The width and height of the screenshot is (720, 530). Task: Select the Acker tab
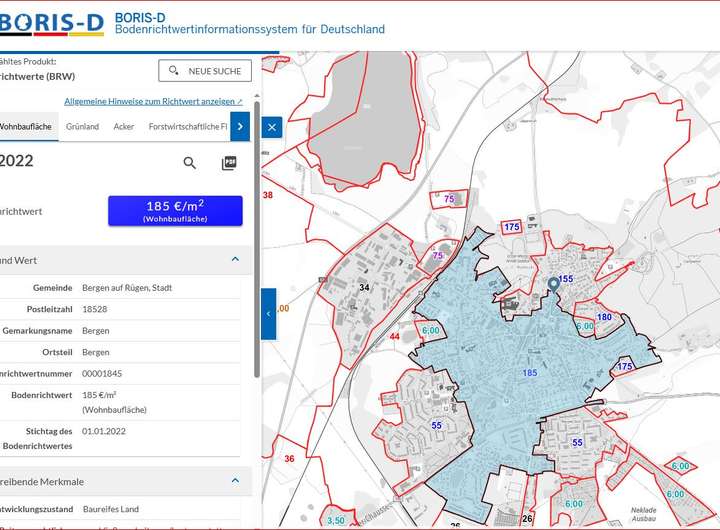point(124,126)
